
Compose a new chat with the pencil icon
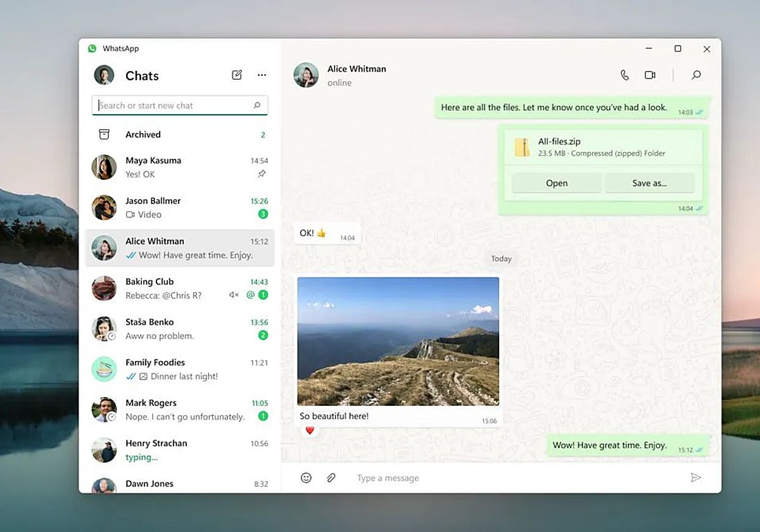tap(236, 75)
